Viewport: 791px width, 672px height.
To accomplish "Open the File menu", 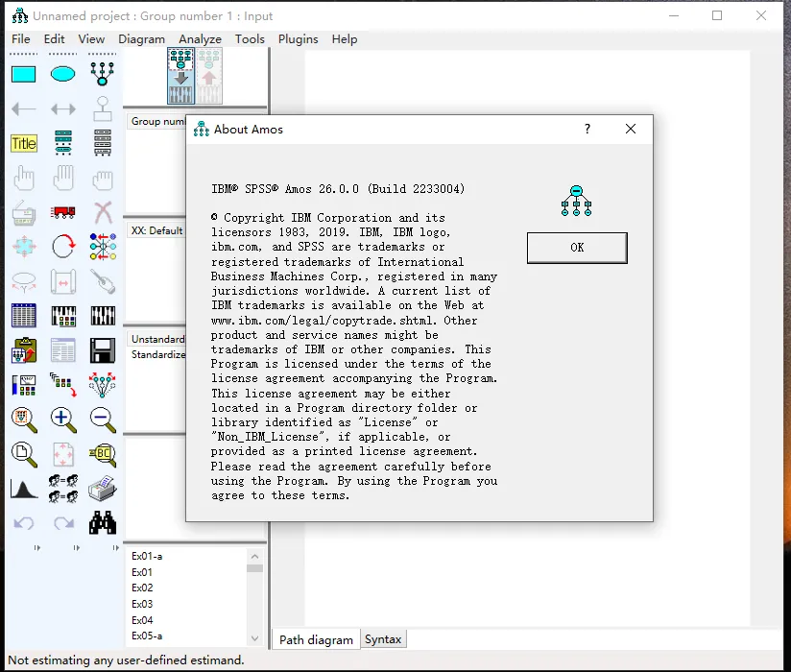I will click(21, 38).
